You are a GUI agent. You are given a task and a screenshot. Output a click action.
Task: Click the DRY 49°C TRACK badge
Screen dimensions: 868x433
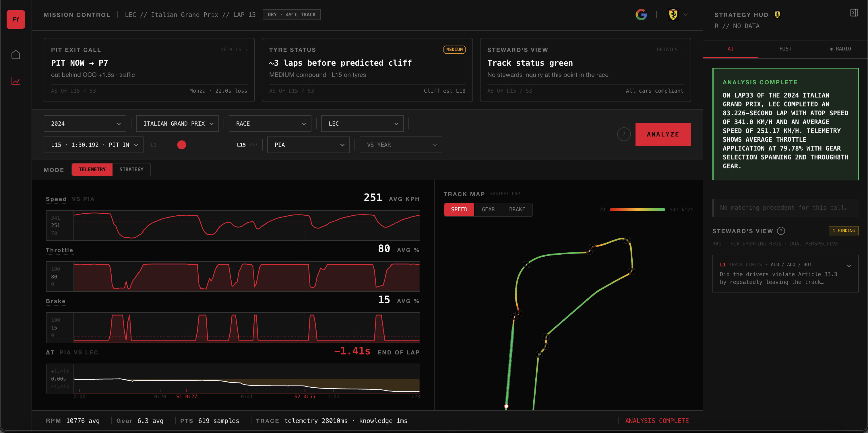[291, 14]
